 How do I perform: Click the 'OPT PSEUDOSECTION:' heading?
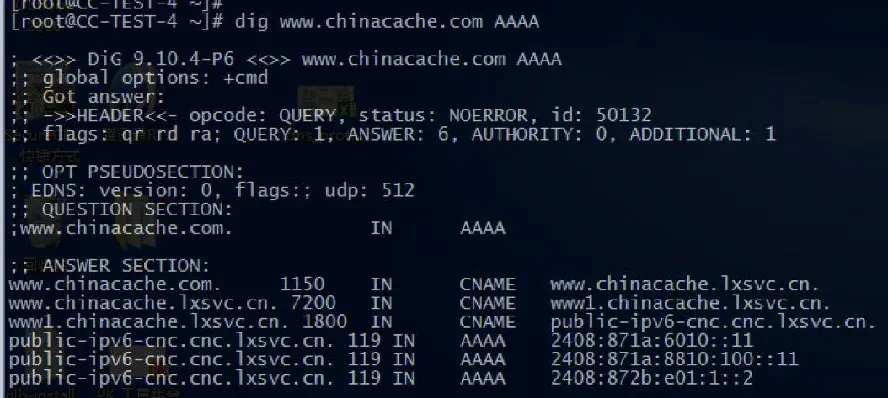click(143, 172)
